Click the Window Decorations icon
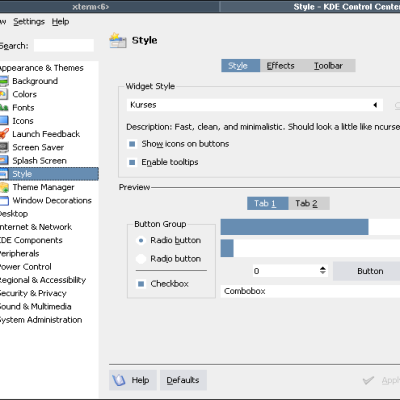This screenshot has height=400, width=400. [x=4, y=201]
